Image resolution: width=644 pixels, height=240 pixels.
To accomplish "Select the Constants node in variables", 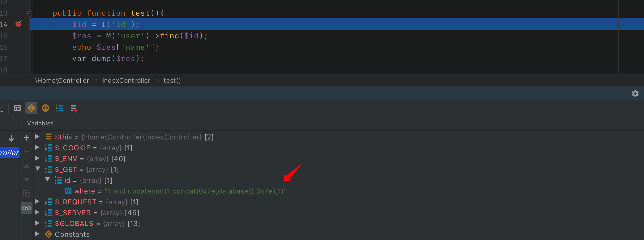I will (x=72, y=234).
